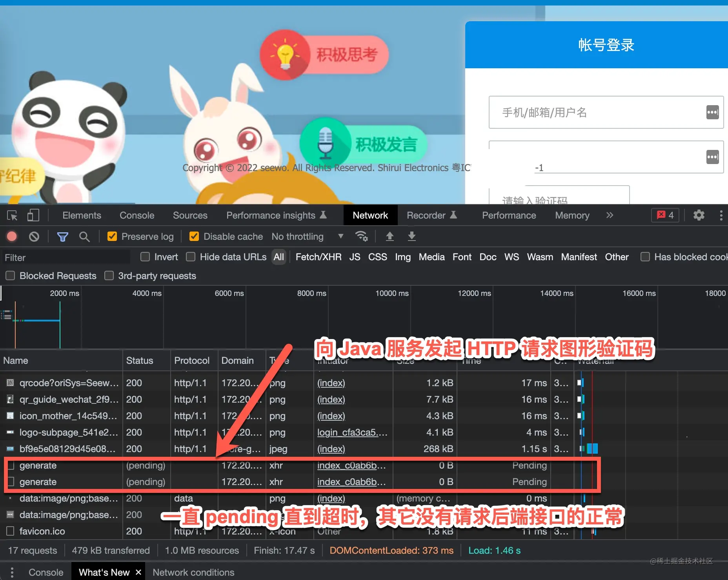728x580 pixels.
Task: Enable the Invert filter checkbox
Action: coord(145,257)
